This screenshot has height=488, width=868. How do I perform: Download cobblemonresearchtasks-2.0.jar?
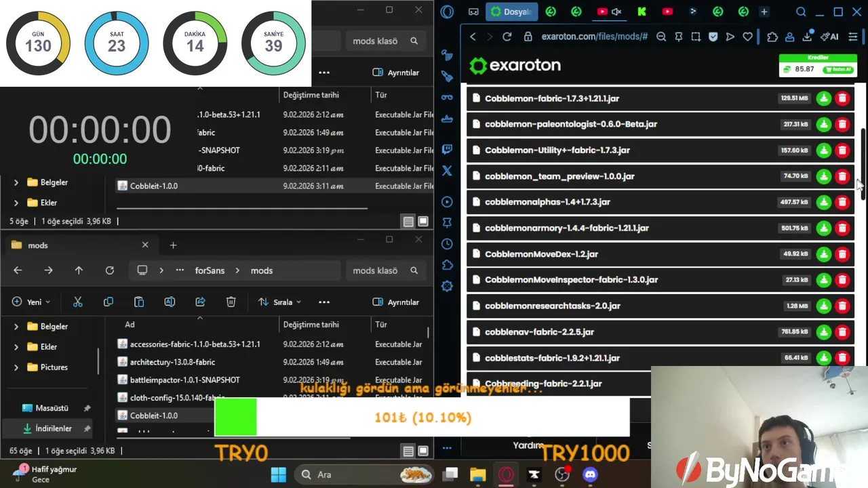tap(823, 306)
